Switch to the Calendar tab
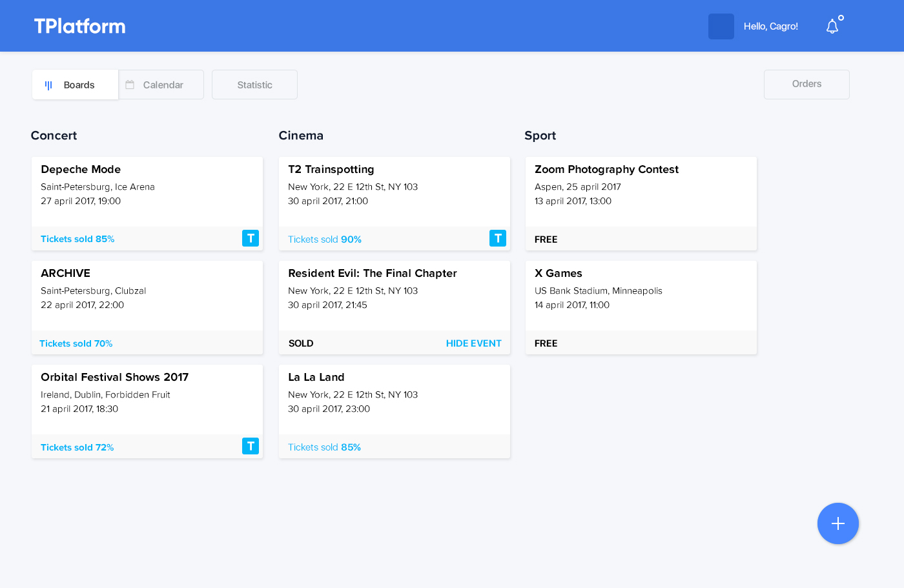Image resolution: width=904 pixels, height=588 pixels. pyautogui.click(x=161, y=85)
